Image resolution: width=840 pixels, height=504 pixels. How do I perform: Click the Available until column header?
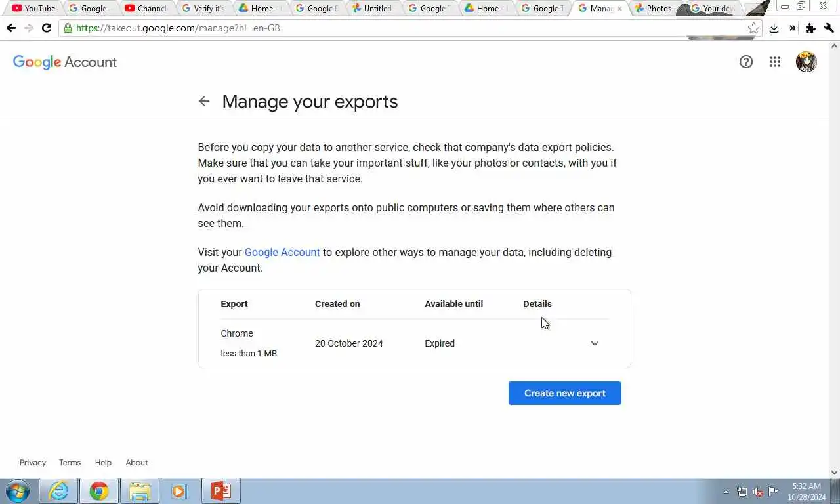(453, 304)
